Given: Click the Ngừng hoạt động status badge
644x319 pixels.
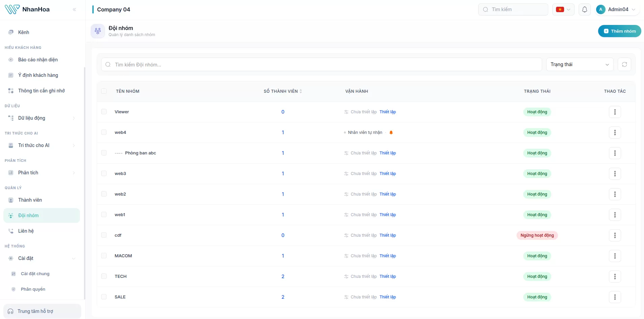Looking at the screenshot, I should point(537,235).
